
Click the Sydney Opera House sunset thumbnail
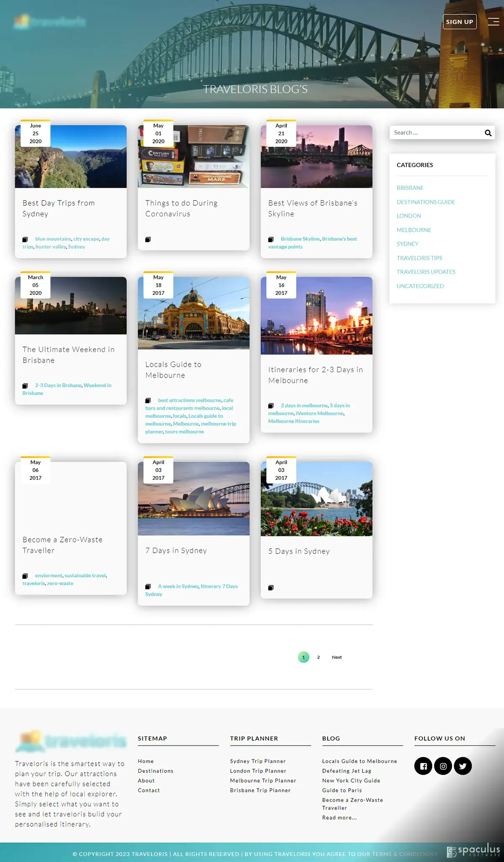pos(194,499)
